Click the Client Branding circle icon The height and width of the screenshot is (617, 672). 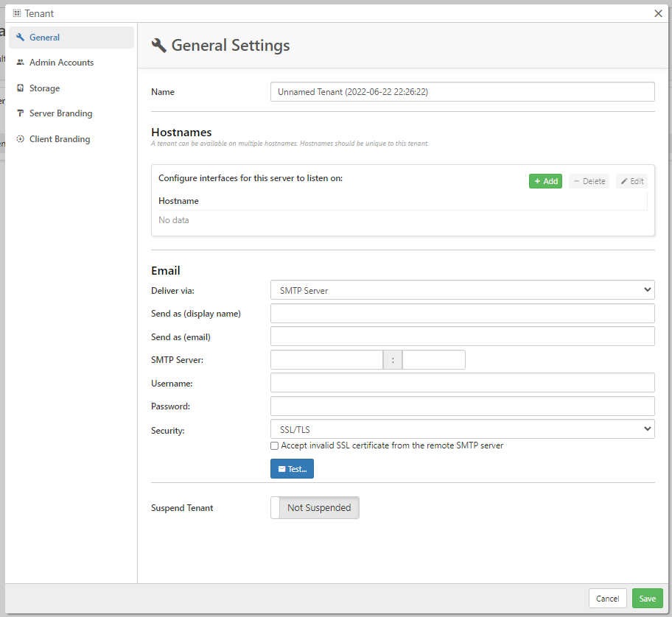click(x=20, y=139)
